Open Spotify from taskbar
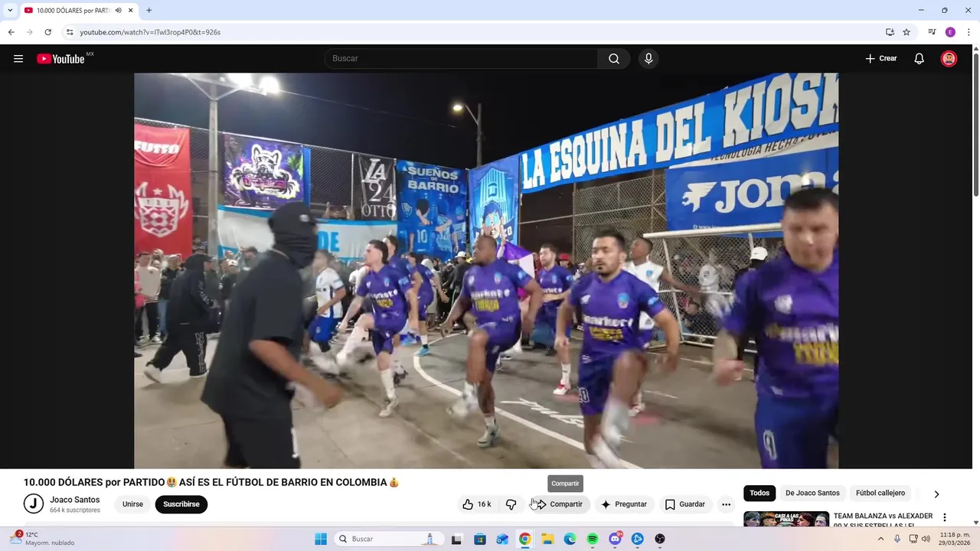This screenshot has width=980, height=551. click(x=593, y=539)
